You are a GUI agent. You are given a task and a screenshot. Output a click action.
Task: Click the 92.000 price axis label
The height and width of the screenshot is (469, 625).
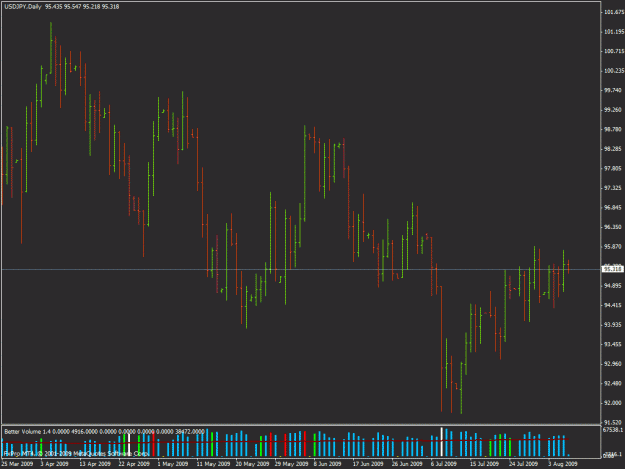click(x=613, y=403)
